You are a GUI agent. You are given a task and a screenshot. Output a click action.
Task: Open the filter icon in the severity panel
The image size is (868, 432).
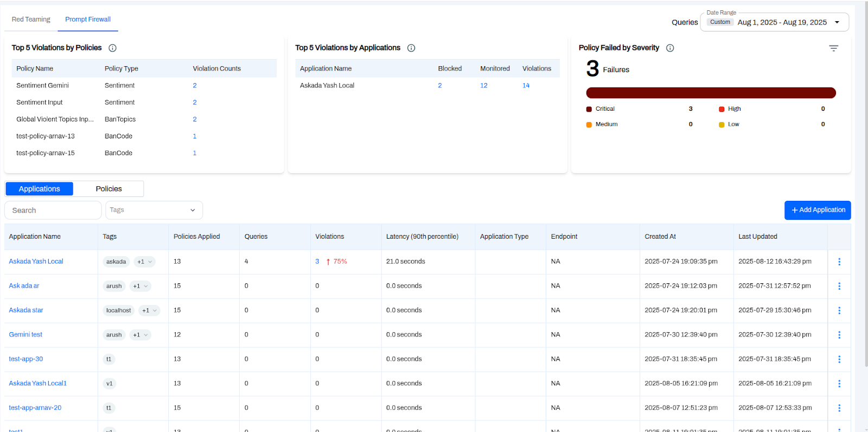coord(833,48)
